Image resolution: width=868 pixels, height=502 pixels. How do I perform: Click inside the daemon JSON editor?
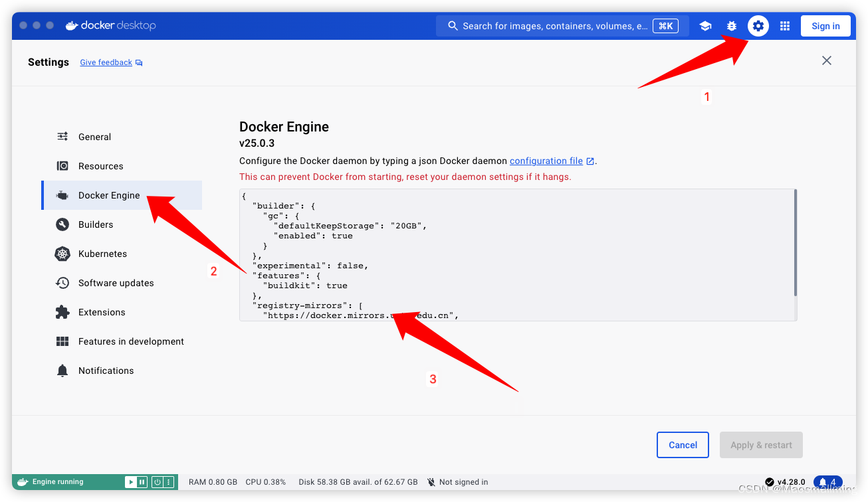tap(518, 255)
